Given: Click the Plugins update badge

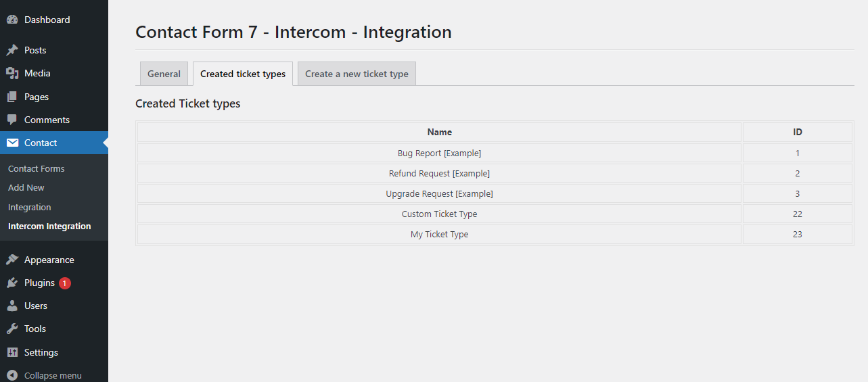Looking at the screenshot, I should tap(65, 283).
